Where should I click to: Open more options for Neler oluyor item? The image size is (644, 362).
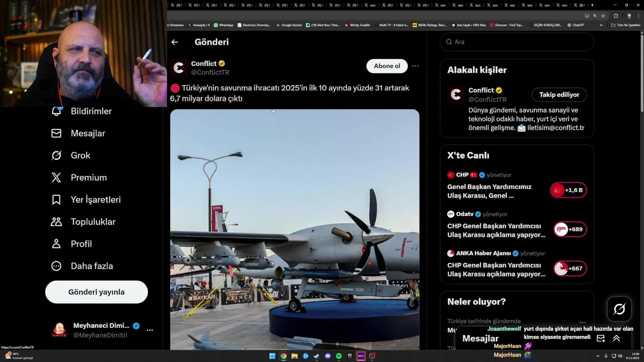coord(583,322)
